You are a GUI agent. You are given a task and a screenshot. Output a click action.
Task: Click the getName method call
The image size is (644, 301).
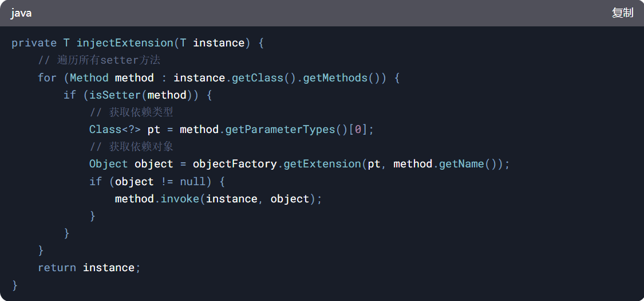[x=461, y=164]
